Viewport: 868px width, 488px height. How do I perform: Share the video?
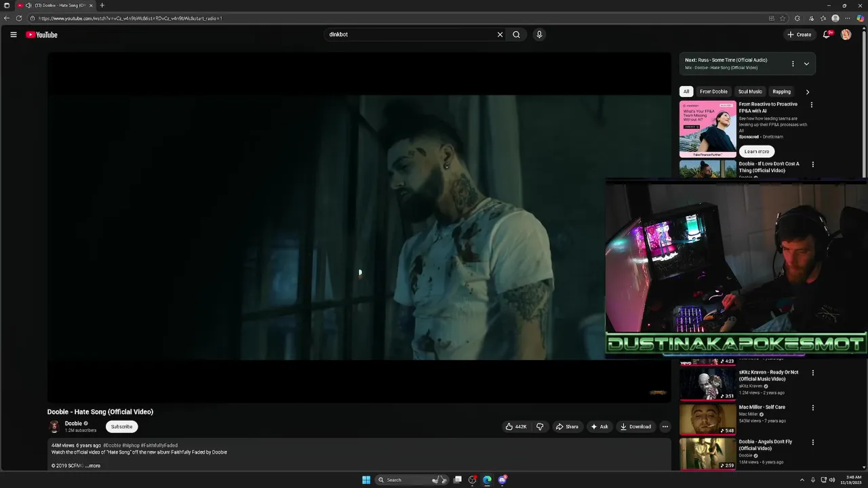[x=567, y=426]
